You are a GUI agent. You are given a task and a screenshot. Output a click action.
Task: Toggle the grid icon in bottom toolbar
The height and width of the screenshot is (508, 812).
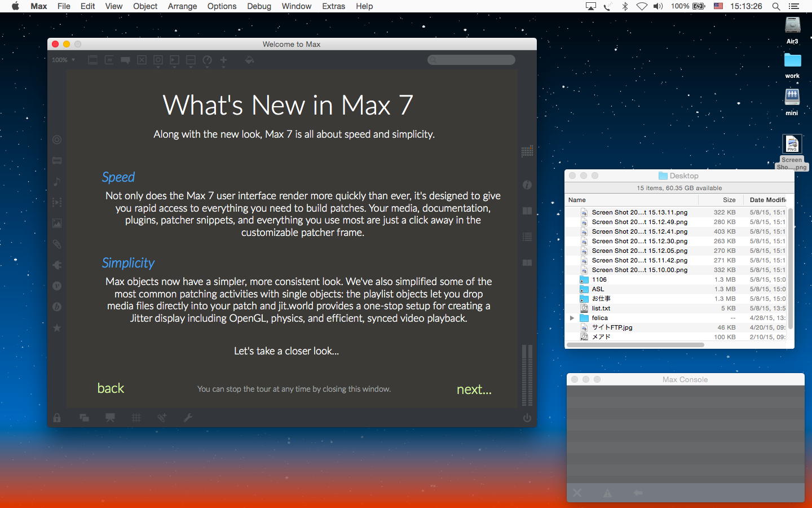point(136,418)
